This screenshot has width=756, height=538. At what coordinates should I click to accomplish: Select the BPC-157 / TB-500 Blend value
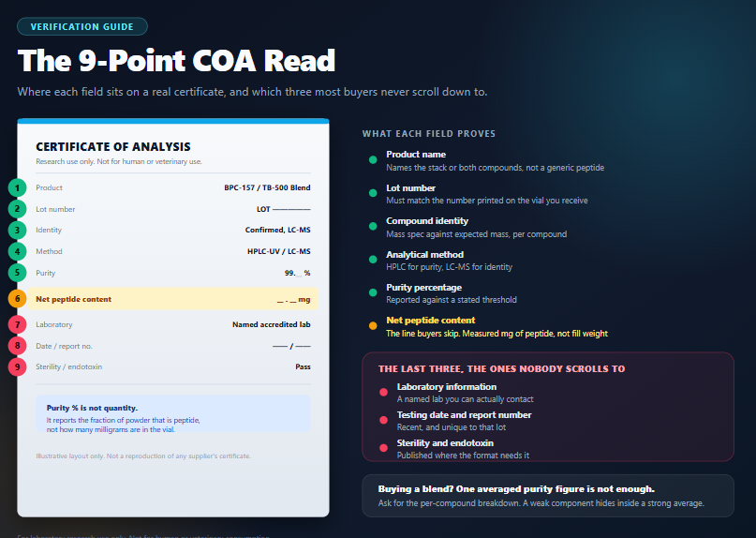pyautogui.click(x=267, y=187)
